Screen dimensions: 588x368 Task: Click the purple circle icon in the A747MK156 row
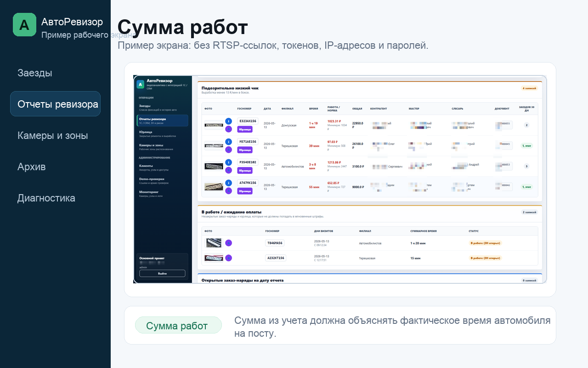tap(228, 190)
